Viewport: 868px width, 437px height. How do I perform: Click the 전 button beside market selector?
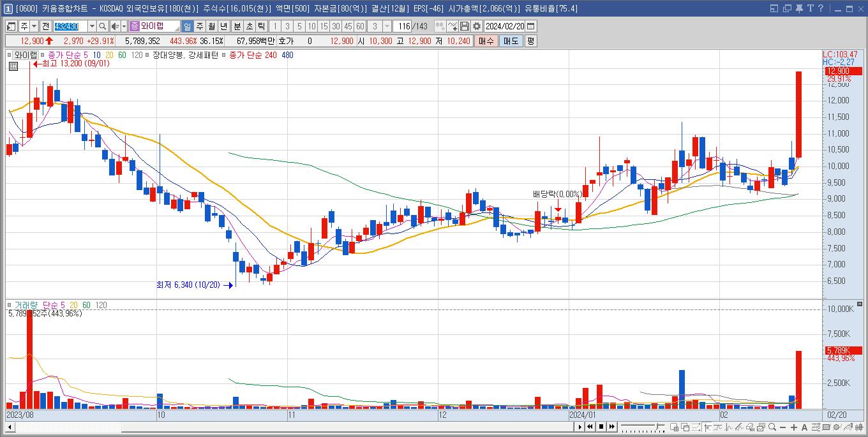click(x=46, y=26)
